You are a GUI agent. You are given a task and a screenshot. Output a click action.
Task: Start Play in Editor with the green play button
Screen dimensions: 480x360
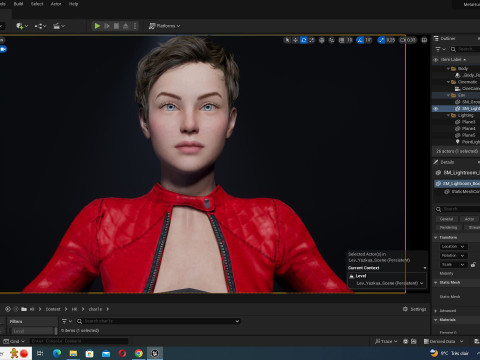[x=97, y=26]
